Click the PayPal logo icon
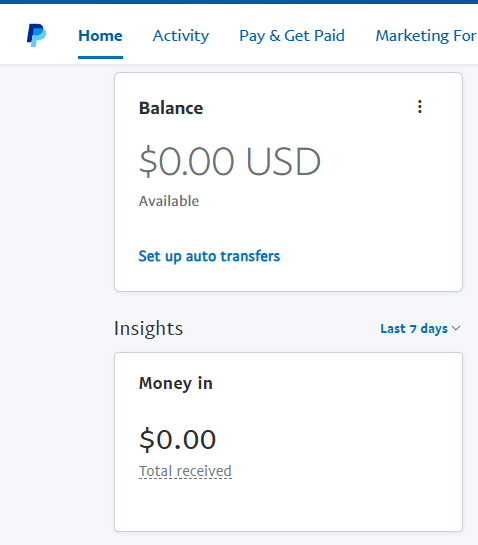The height and width of the screenshot is (545, 478). [36, 35]
